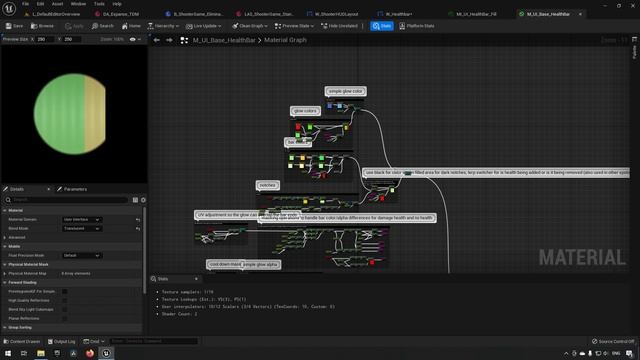Click the Unreal Engine logo icon
Screen dimensions: 640x360
coord(9,8)
